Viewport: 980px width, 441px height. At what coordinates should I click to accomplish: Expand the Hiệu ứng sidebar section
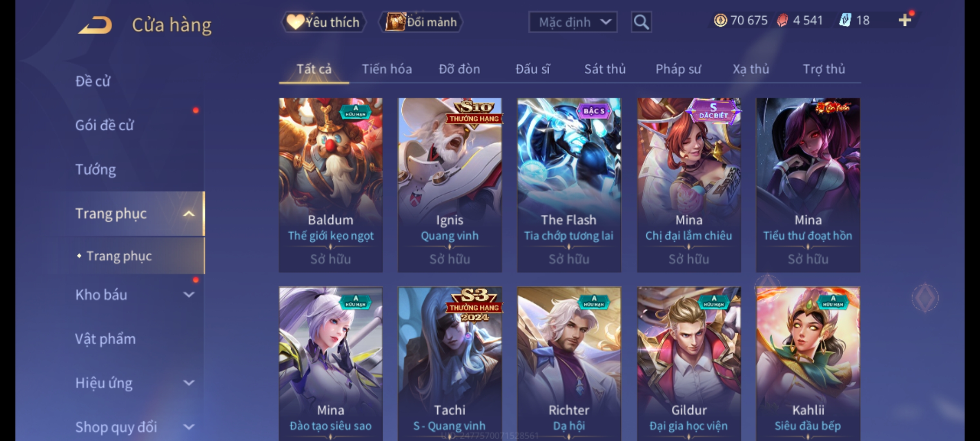click(189, 383)
